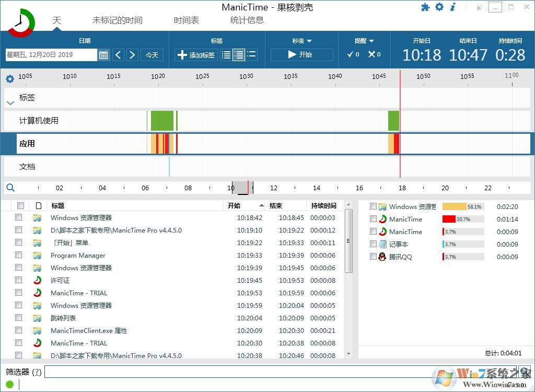Open timeline settings gear icon
The width and height of the screenshot is (535, 392).
9,79
